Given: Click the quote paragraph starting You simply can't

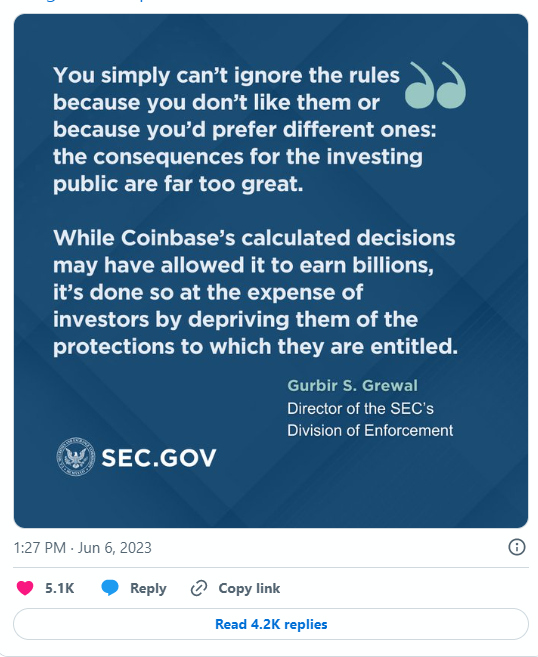Looking at the screenshot, I should (x=245, y=129).
